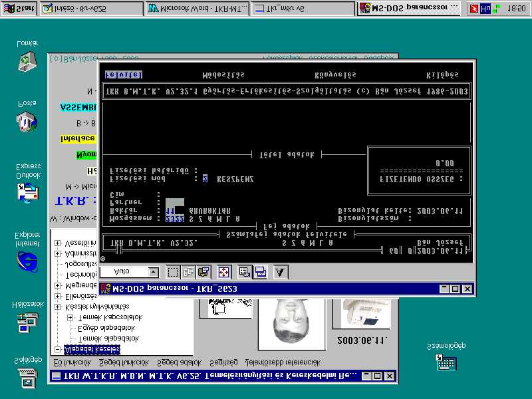Click the Mark selection tool in DOS toolbar
Screen dimensions: 532x399
coord(173,272)
